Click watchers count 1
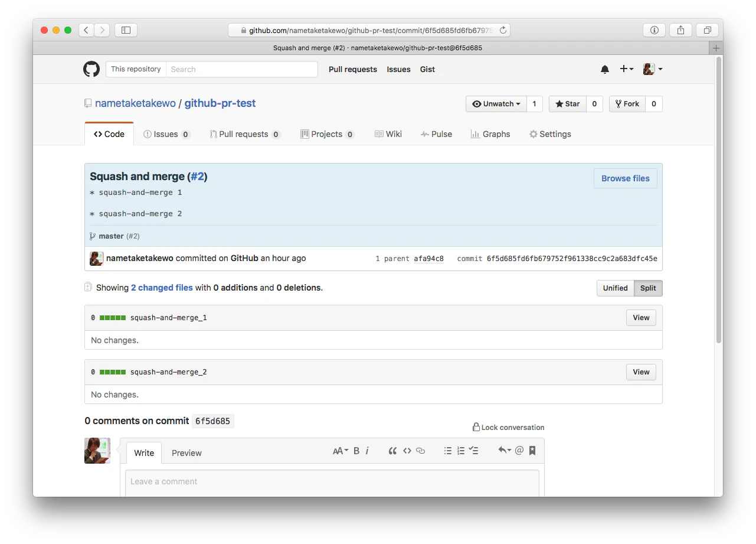 [x=535, y=104]
